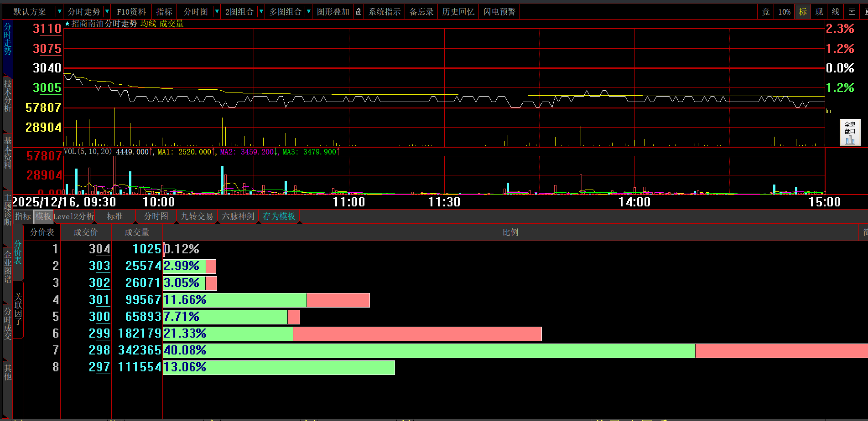The image size is (868, 421).
Task: Open the 分时走势 dropdown arrow
Action: click(x=107, y=12)
